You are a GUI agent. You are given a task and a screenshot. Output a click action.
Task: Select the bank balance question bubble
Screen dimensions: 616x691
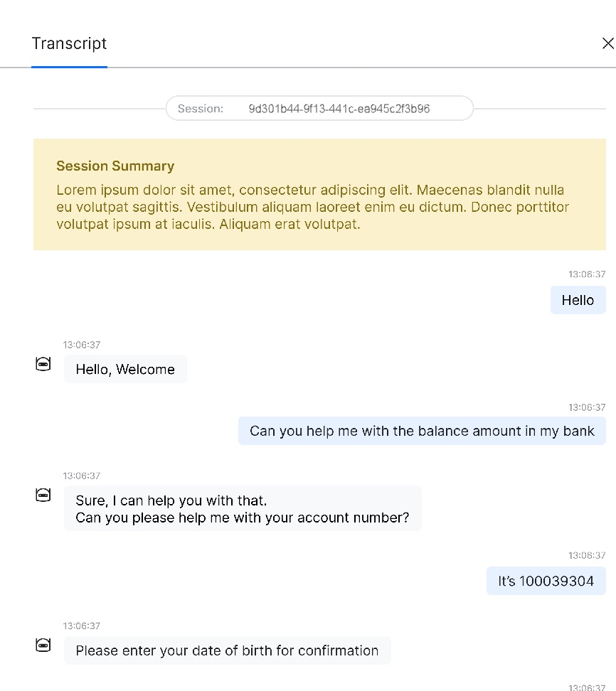pyautogui.click(x=422, y=431)
